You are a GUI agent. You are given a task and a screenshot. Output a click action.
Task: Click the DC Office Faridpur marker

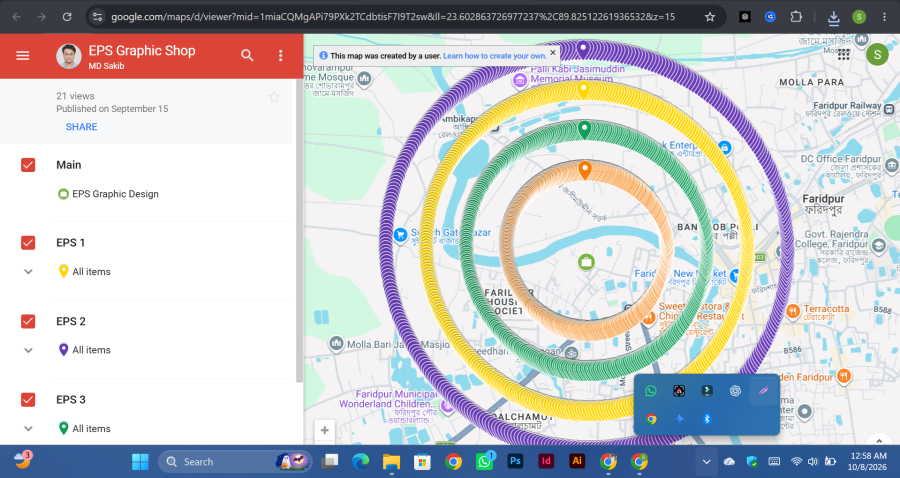(x=891, y=166)
